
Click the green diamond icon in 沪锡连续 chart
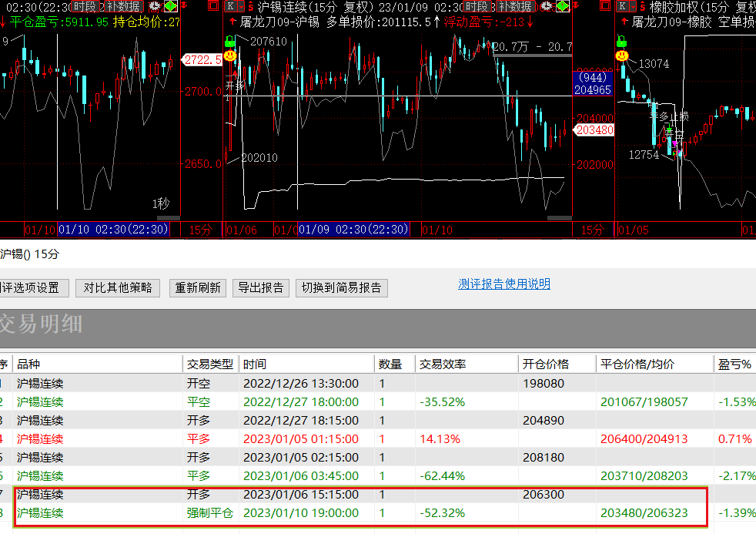[562, 6]
